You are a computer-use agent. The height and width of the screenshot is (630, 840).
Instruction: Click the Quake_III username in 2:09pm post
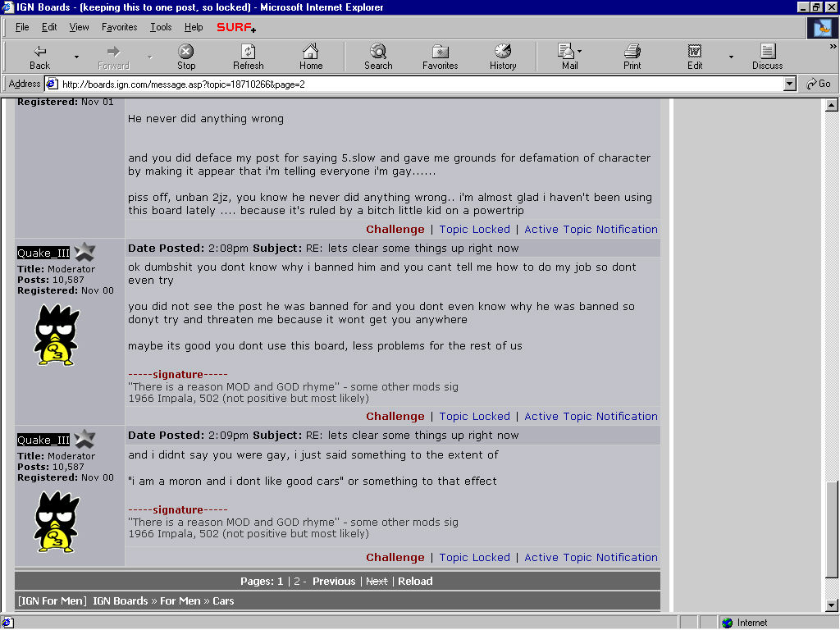pos(43,440)
